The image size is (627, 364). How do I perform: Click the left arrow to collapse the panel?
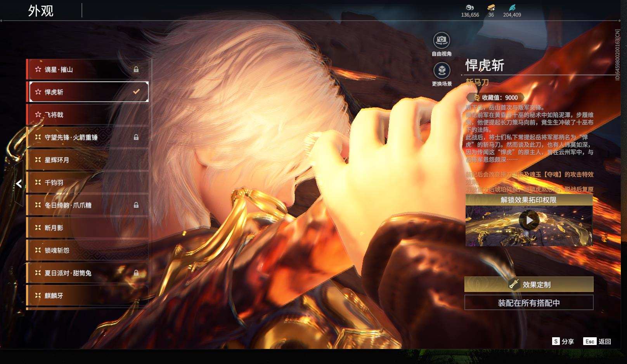pos(19,183)
